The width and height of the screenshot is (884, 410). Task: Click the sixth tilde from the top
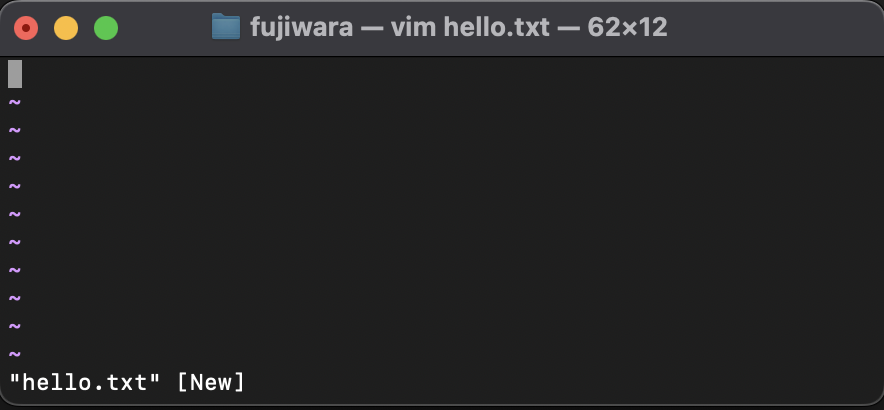(15, 243)
